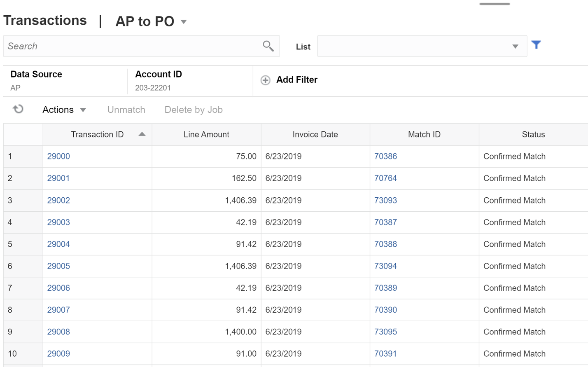Viewport: 588px width, 367px height.
Task: Choose Delete by Job action
Action: tap(194, 110)
